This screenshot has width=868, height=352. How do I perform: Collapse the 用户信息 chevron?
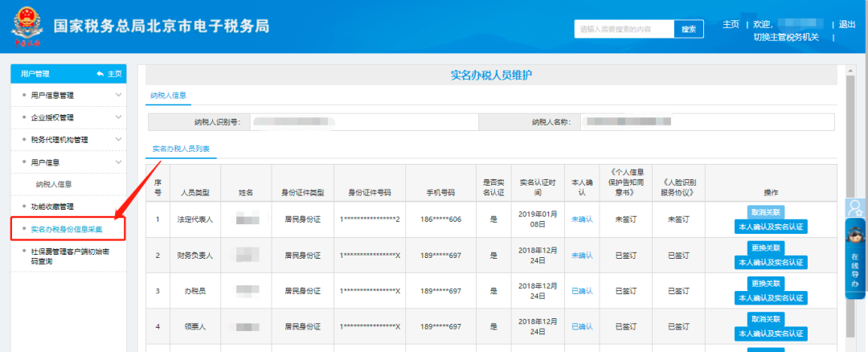118,162
